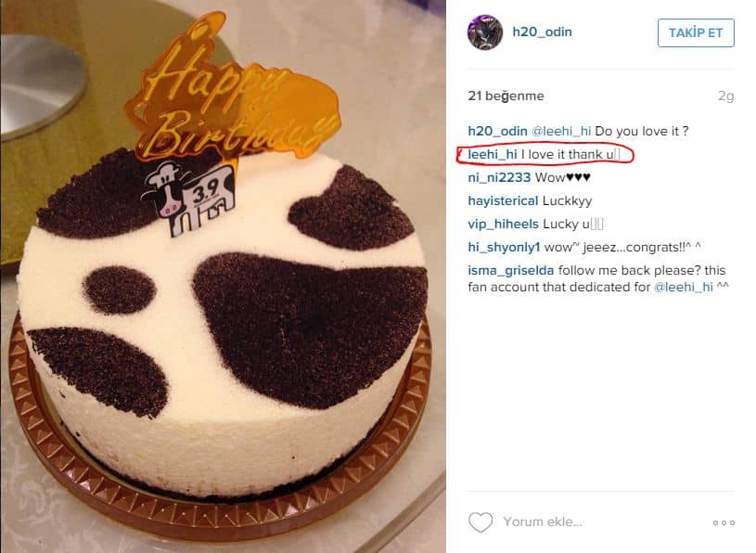Open @leehi_hi mention in isma_griselda comment
The image size is (756, 553).
(x=684, y=287)
